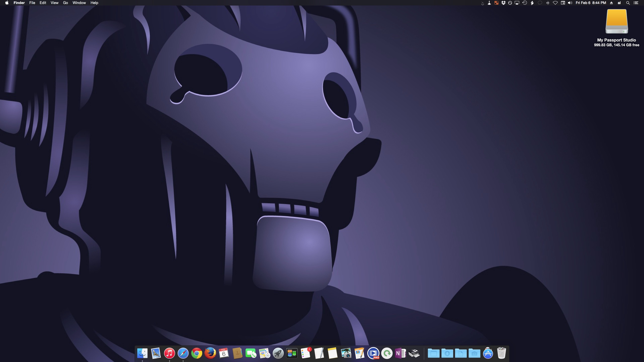
Task: Open the PRO video player app
Action: click(373, 353)
